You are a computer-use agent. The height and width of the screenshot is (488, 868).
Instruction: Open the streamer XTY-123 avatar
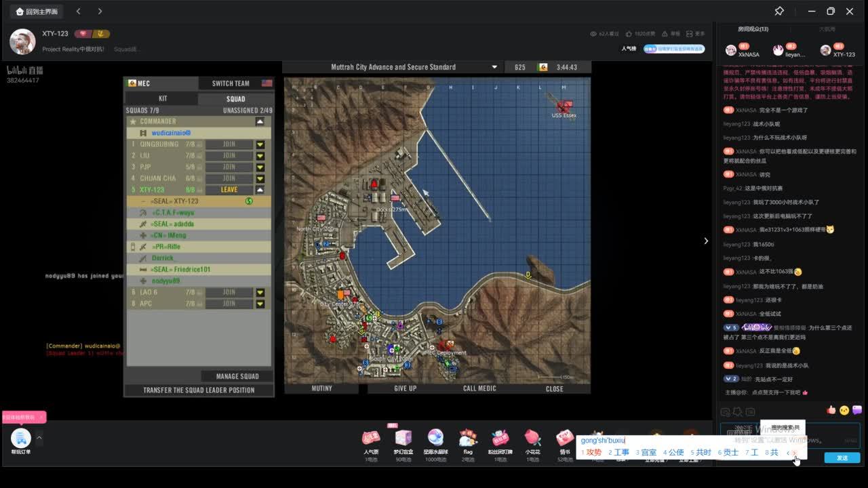[x=22, y=42]
